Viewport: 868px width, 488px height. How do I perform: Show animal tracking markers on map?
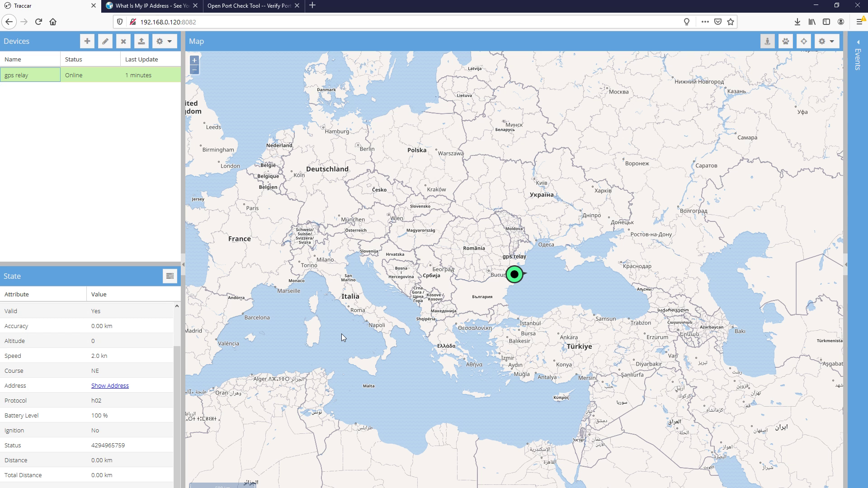pyautogui.click(x=786, y=41)
